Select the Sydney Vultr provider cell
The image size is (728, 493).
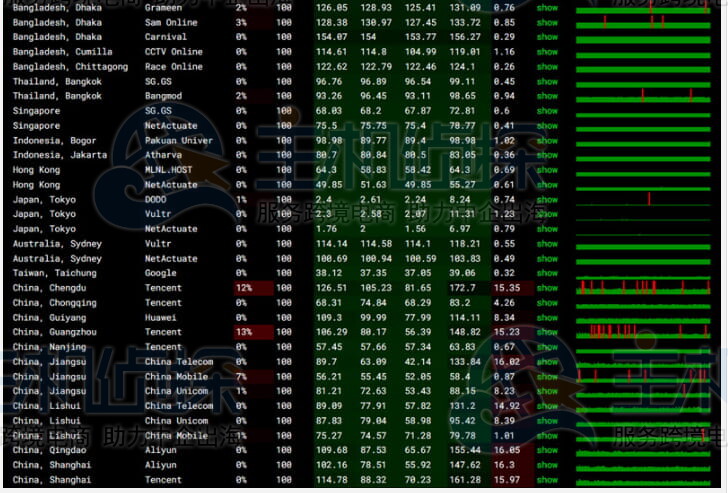click(x=158, y=244)
